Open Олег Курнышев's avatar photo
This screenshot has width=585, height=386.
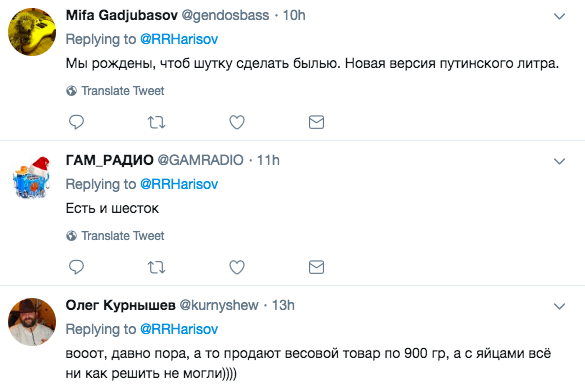pyautogui.click(x=32, y=322)
